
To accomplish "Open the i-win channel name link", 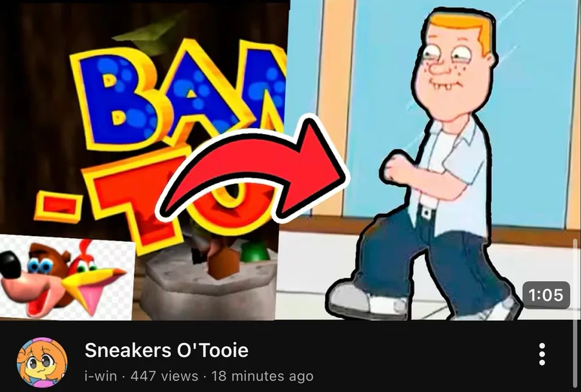I will [101, 376].
